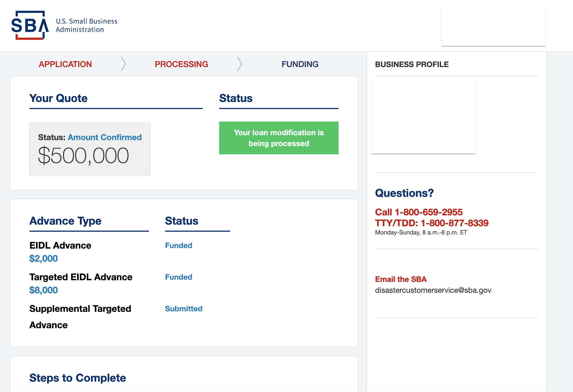573x392 pixels.
Task: Click the Steps to Complete heading
Action: (x=78, y=378)
